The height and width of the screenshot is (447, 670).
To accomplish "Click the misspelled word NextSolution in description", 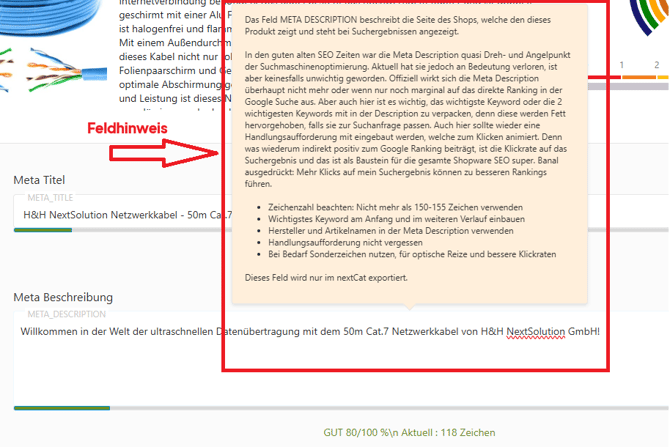I will 536,331.
